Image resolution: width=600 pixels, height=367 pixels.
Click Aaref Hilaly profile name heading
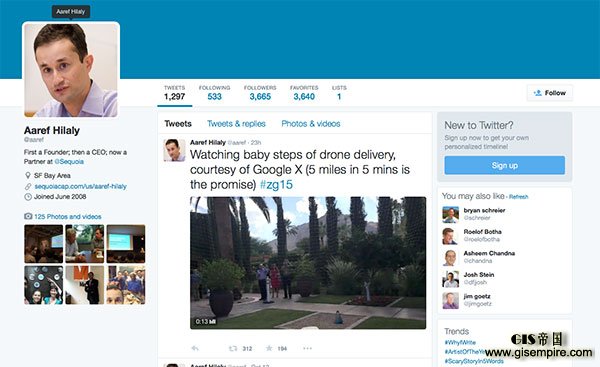pyautogui.click(x=52, y=130)
